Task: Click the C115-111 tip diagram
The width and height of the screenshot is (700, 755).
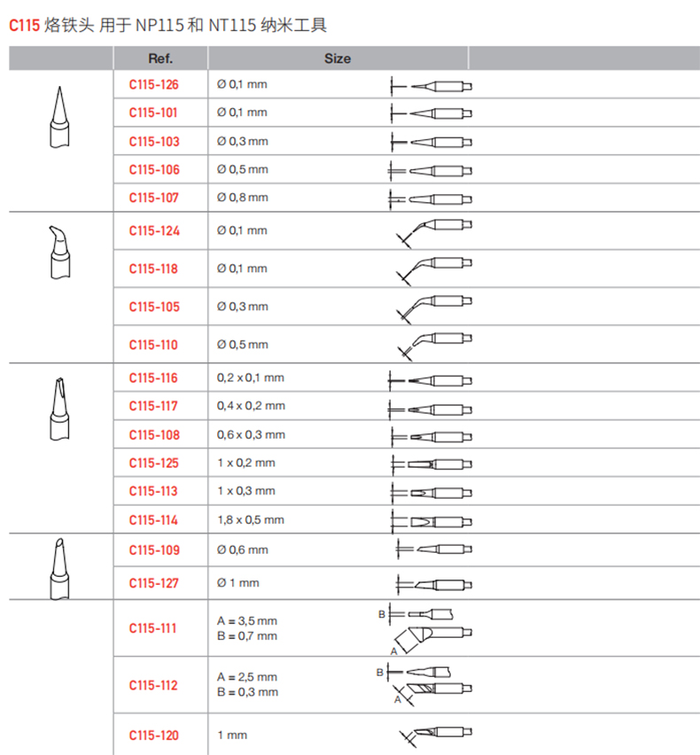Action: [427, 627]
